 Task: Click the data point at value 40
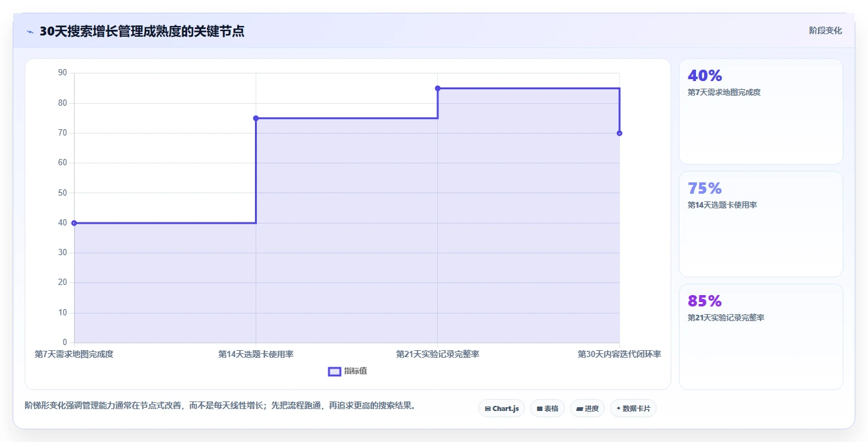74,223
